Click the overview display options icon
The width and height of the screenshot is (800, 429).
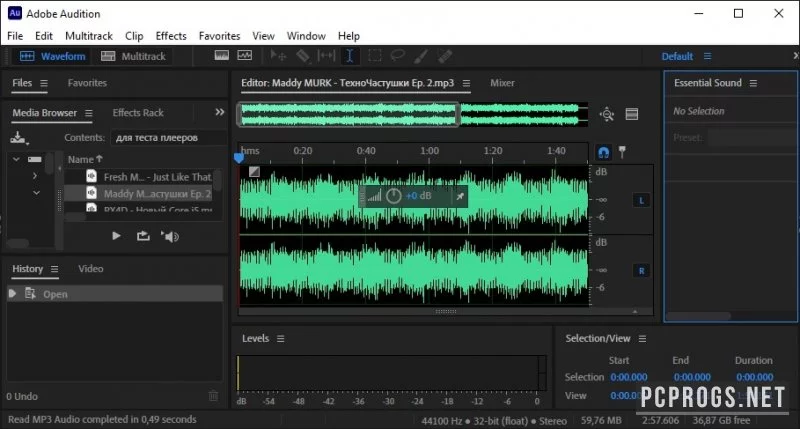point(632,114)
